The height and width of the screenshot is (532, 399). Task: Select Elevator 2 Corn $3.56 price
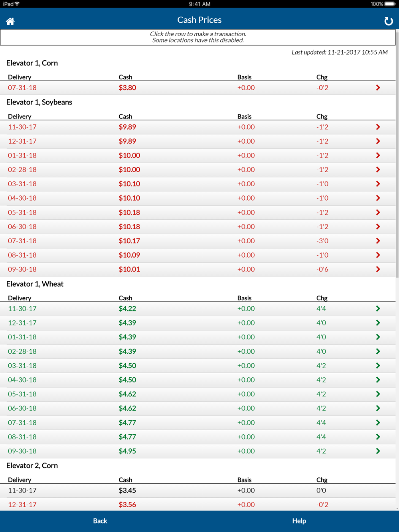click(x=127, y=504)
